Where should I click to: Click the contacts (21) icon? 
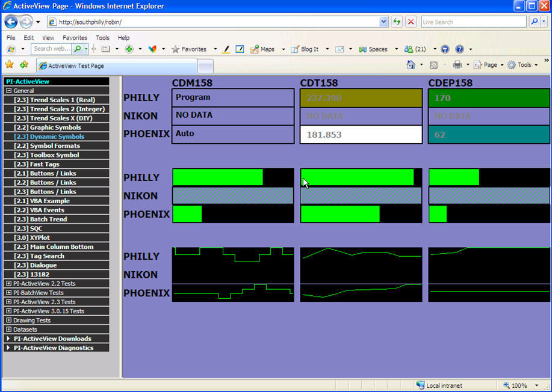[415, 49]
